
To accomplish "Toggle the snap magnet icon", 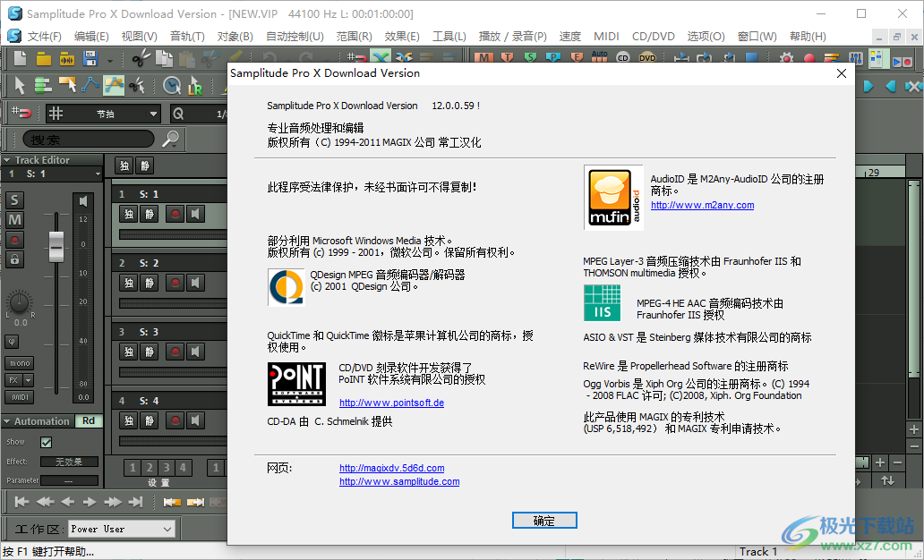I will [x=21, y=114].
